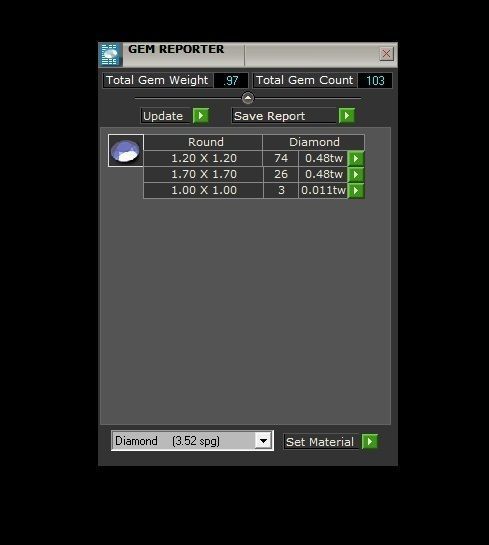
Task: Open the material dropdown arrow
Action: coord(263,441)
